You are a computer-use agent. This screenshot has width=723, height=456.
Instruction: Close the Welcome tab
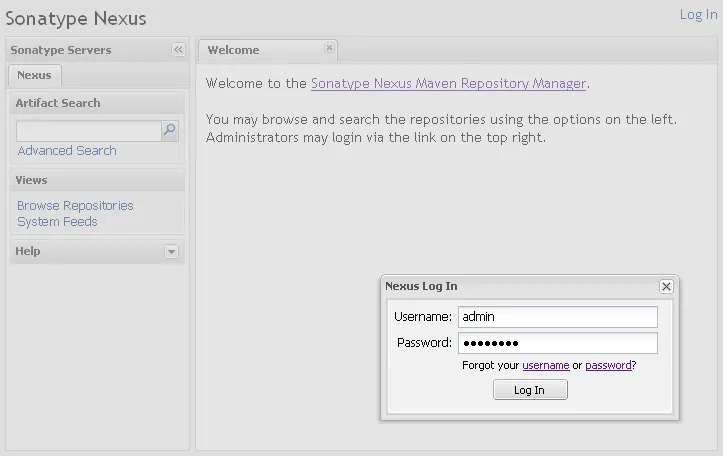329,47
